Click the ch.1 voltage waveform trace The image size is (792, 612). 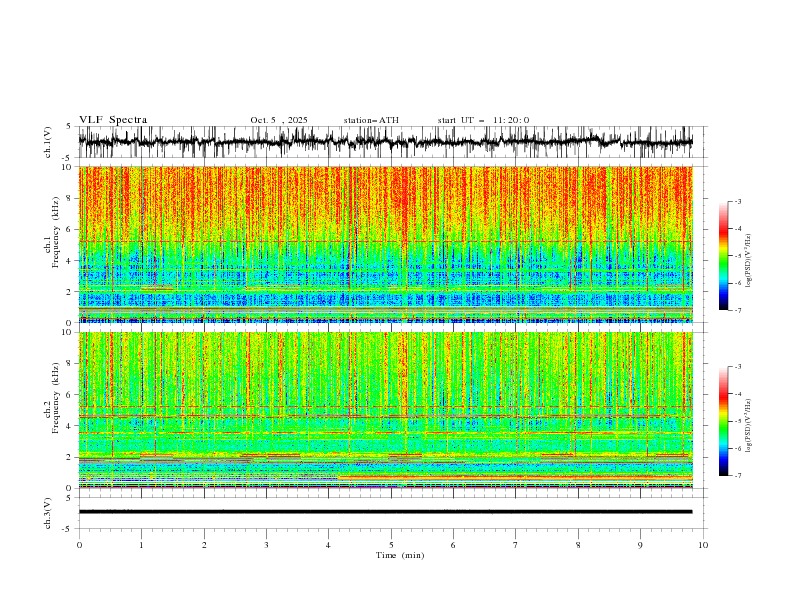coord(385,142)
